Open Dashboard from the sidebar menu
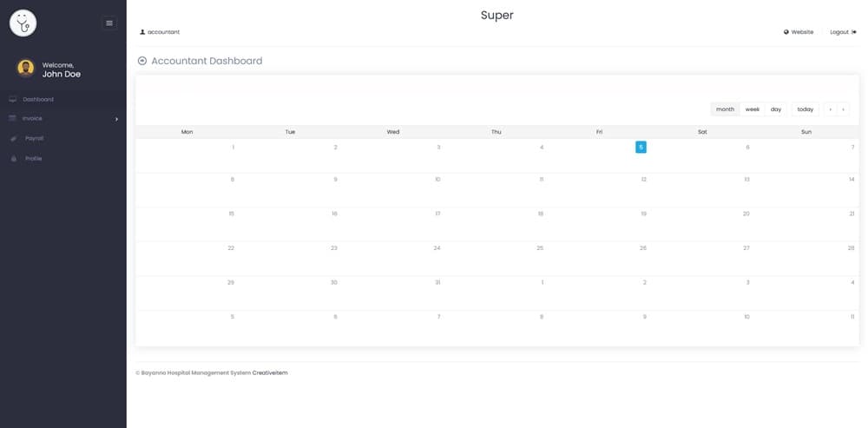Screen dimensions: 868x428 pyautogui.click(x=37, y=99)
